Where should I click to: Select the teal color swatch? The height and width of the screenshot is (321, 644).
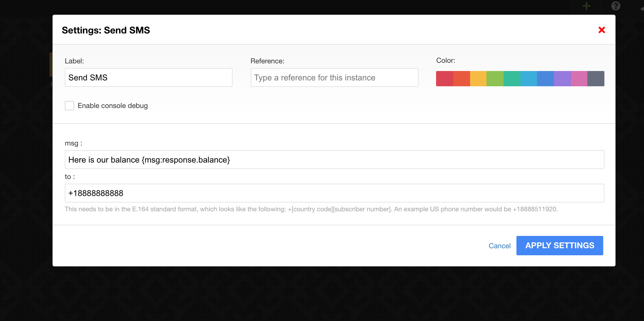pyautogui.click(x=512, y=79)
